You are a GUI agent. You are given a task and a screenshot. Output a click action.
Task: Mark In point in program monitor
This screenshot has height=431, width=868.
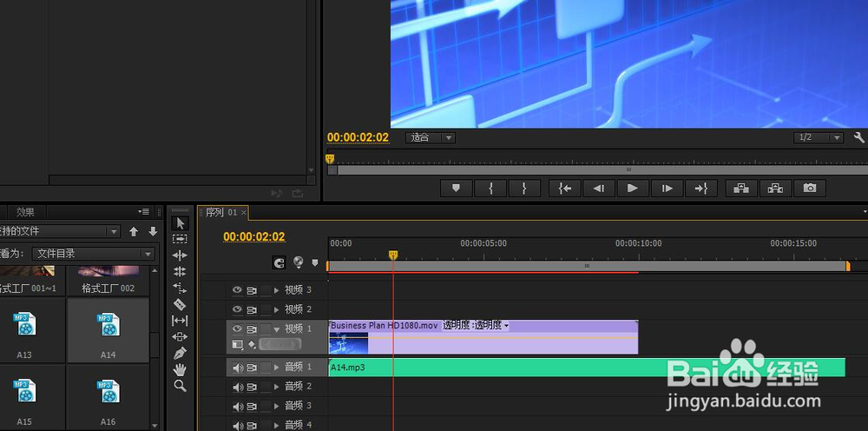tap(490, 189)
